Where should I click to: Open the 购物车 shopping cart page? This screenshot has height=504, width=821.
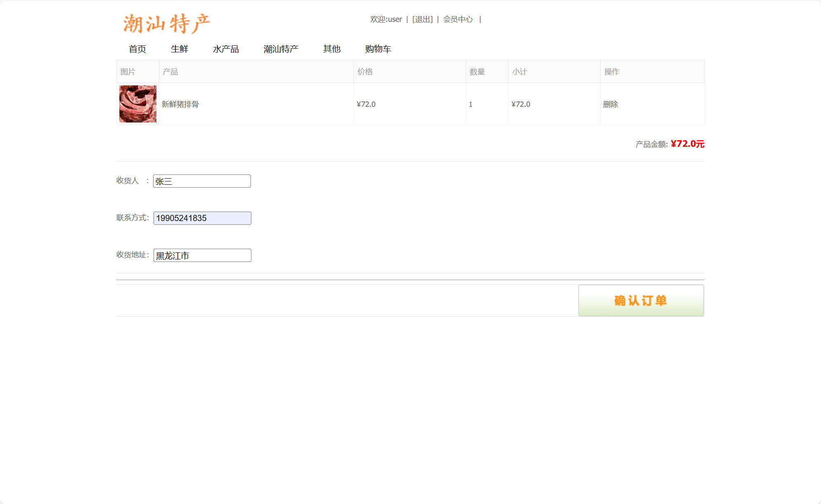(x=378, y=49)
